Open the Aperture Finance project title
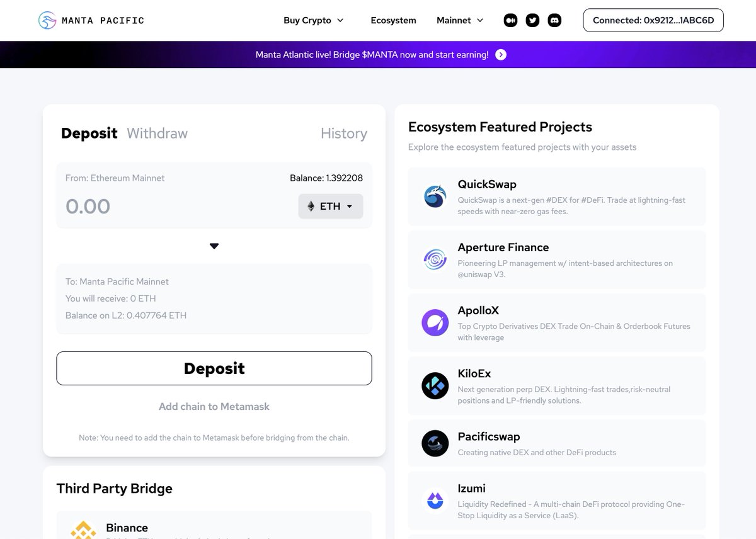Viewport: 756px width, 539px height. point(503,247)
